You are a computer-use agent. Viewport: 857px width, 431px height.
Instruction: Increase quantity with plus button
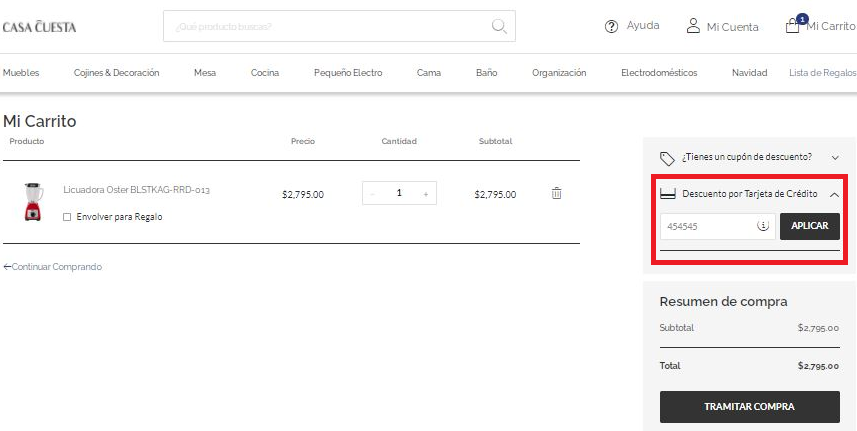click(x=426, y=194)
